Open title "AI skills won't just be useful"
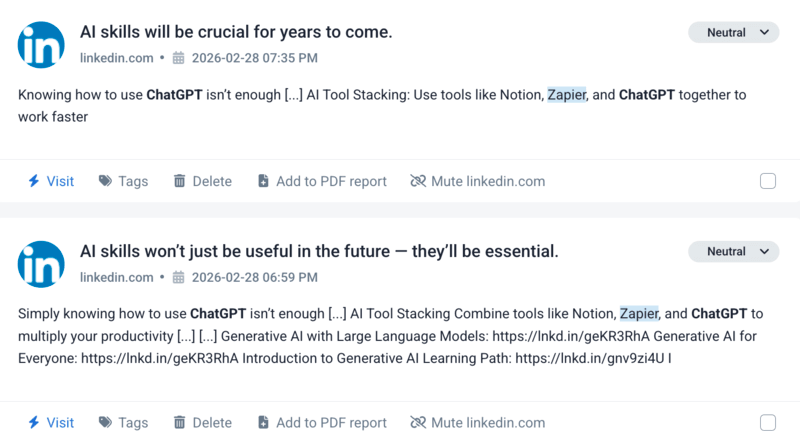The image size is (800, 442). (x=319, y=250)
